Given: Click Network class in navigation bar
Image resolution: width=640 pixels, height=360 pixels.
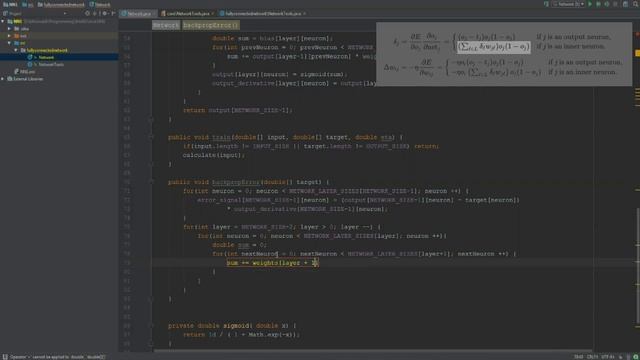Looking at the screenshot, I should [100, 4].
